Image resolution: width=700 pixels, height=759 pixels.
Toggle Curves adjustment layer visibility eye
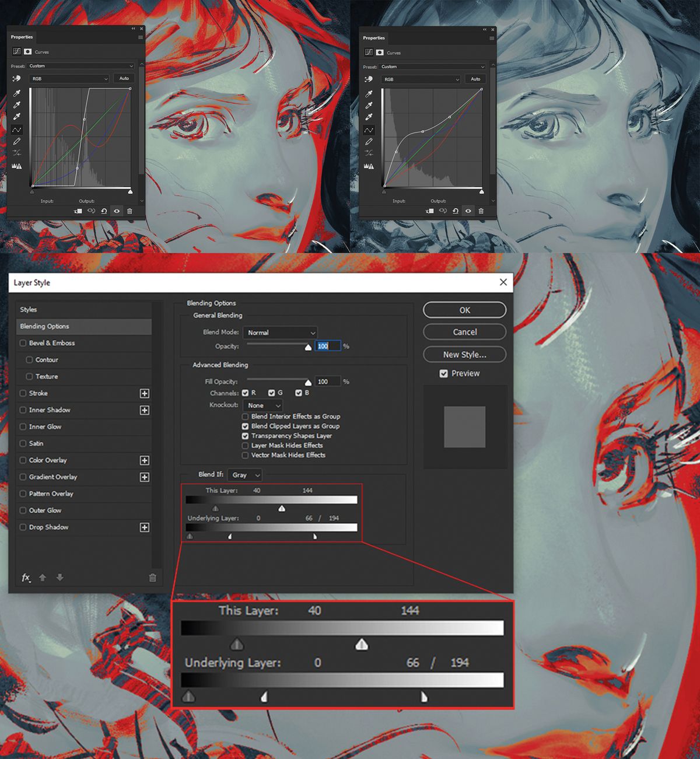point(117,211)
